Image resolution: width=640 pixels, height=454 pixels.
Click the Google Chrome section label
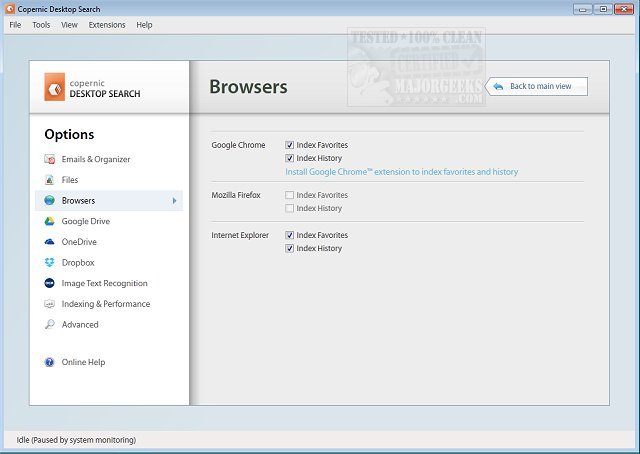pyautogui.click(x=238, y=145)
